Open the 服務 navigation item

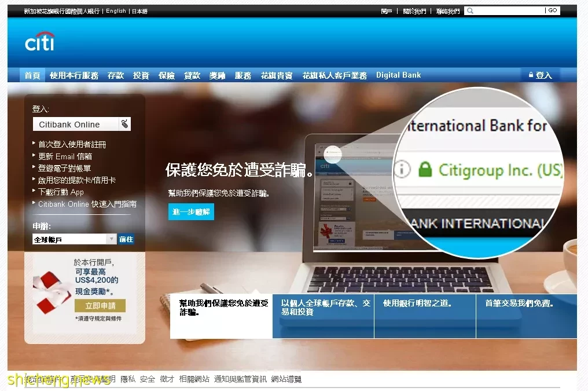(x=243, y=75)
